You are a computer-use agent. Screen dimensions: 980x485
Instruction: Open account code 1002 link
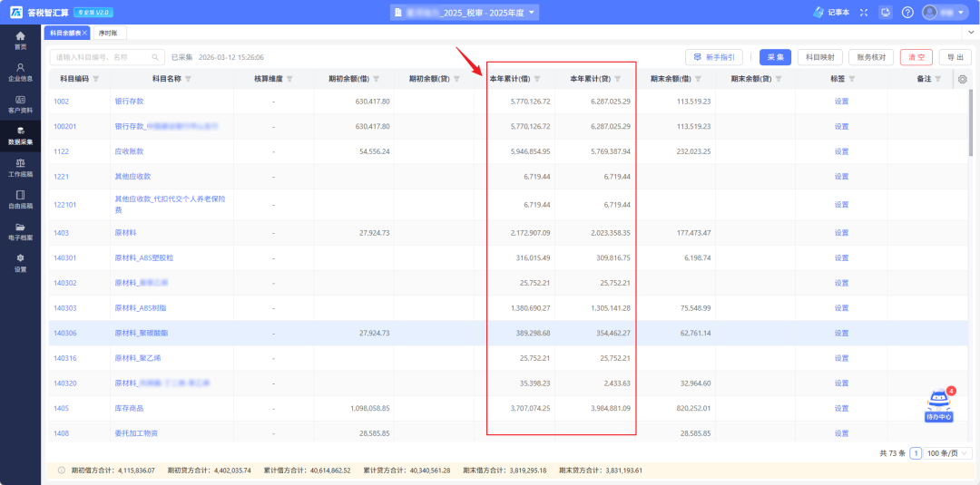[61, 102]
